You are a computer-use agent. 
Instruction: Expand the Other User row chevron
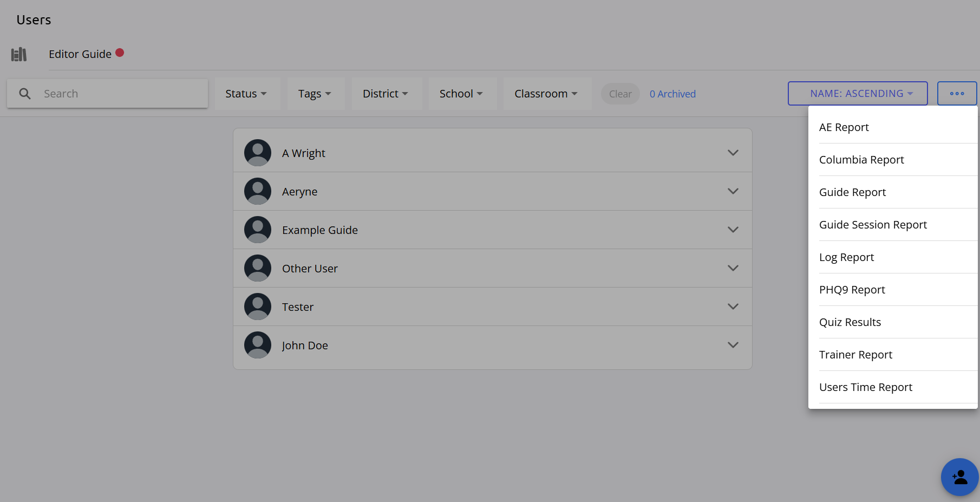pos(733,268)
